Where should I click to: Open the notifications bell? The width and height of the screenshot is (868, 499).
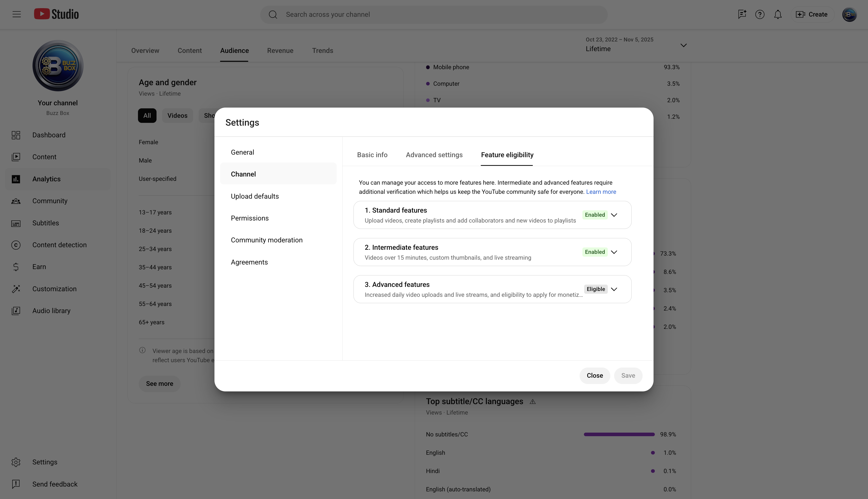(x=778, y=14)
